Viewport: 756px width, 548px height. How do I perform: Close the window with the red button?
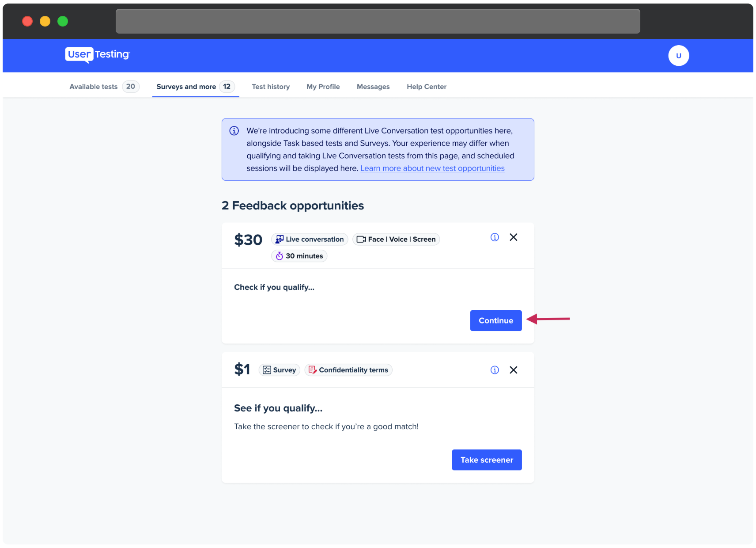click(27, 21)
